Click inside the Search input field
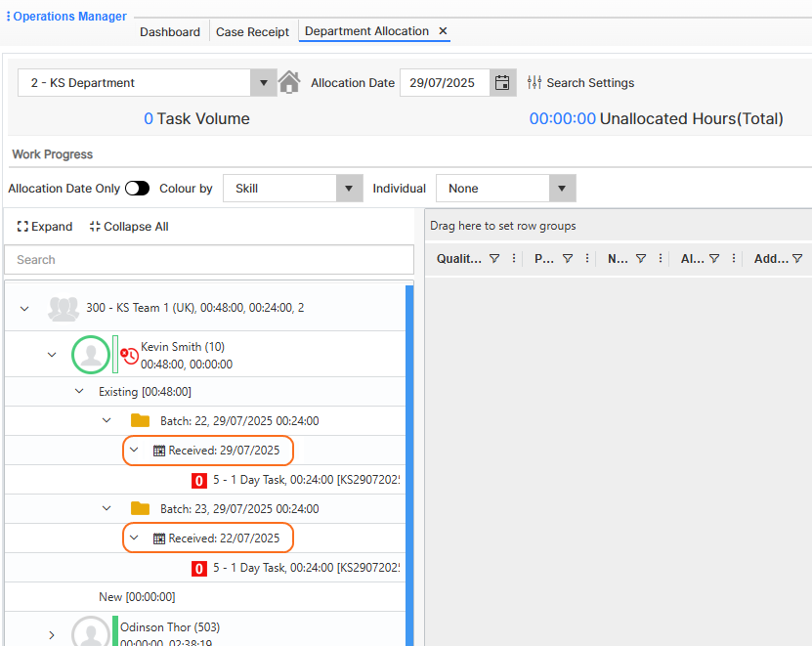 pos(208,260)
